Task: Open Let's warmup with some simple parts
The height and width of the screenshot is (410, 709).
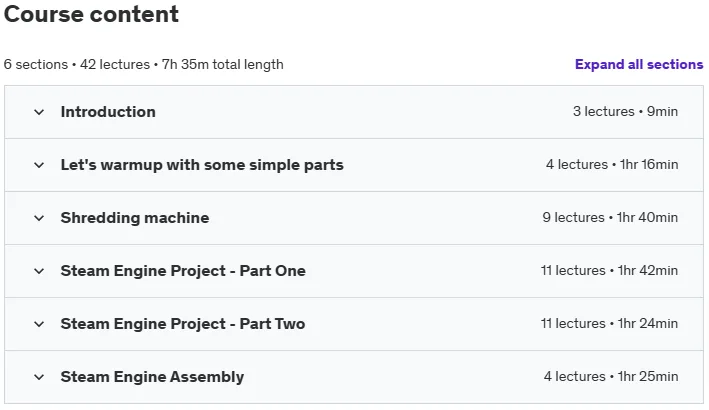Action: pyautogui.click(x=202, y=165)
